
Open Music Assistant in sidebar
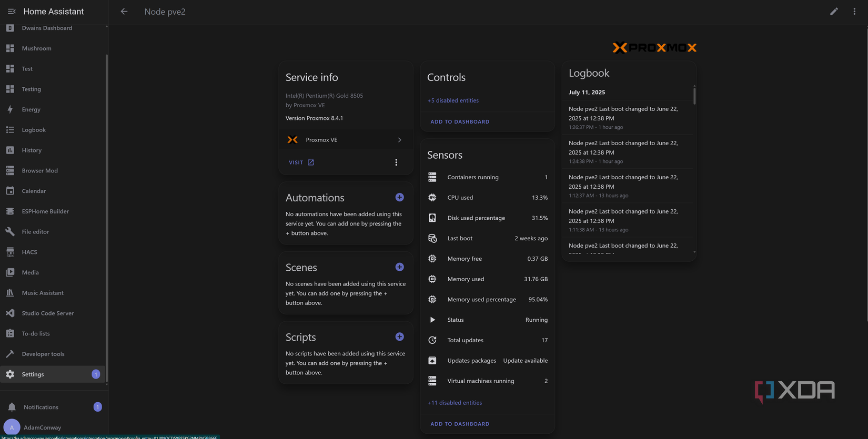point(53,293)
